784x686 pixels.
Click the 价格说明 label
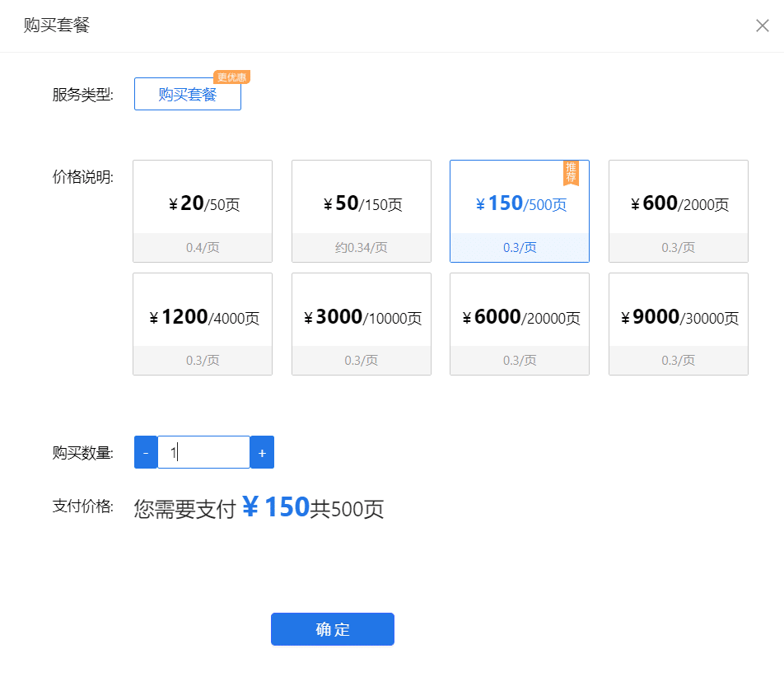pos(84,176)
